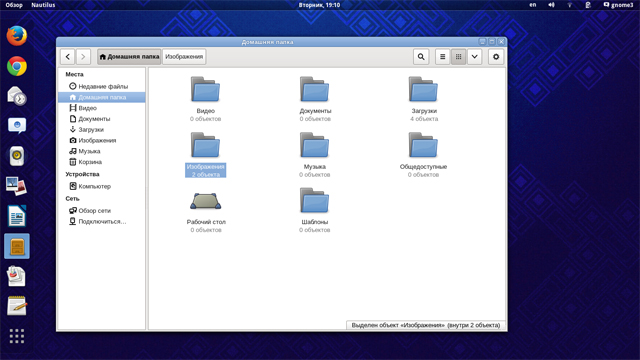
Task: Open the music player speaker icon in dock
Action: coord(17,156)
